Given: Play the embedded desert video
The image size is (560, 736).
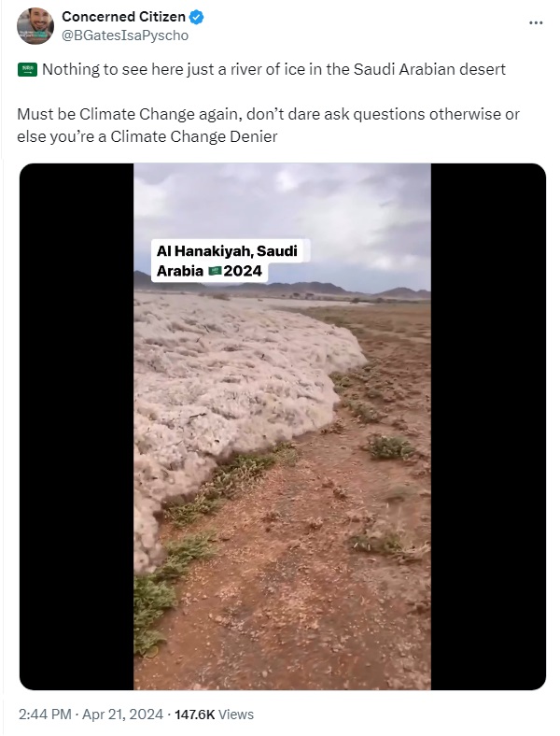Looking at the screenshot, I should [283, 426].
